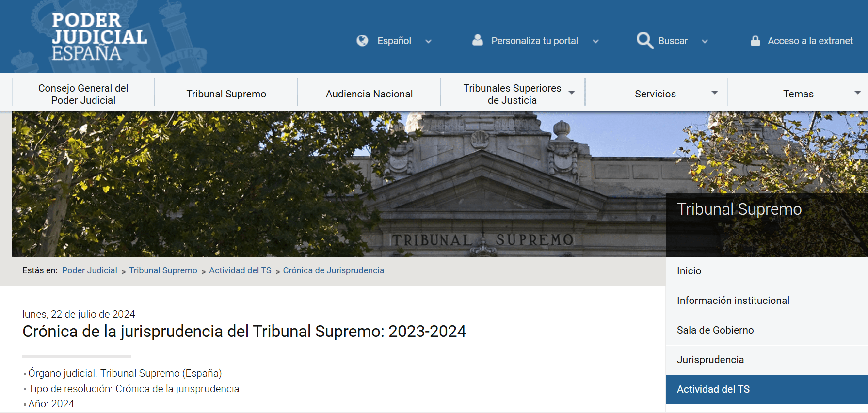Screen dimensions: 868x413
Task: Click the Poder Judicial España logo
Action: pyautogui.click(x=99, y=36)
